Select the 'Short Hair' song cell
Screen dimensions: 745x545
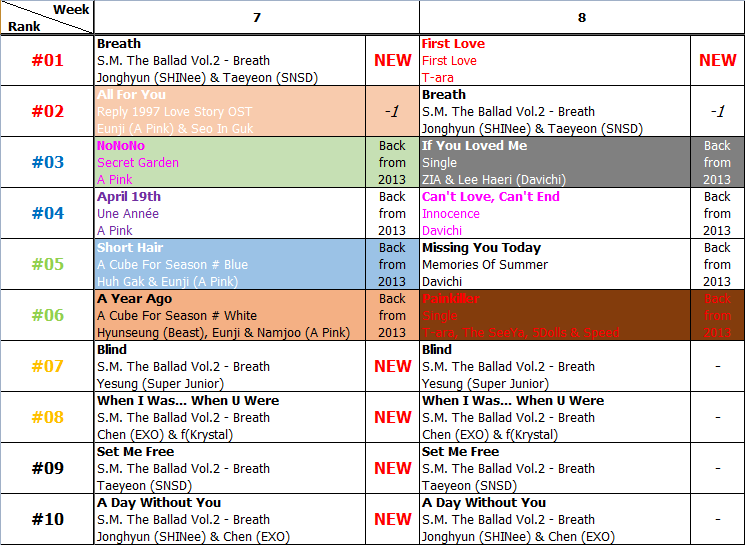coord(230,264)
